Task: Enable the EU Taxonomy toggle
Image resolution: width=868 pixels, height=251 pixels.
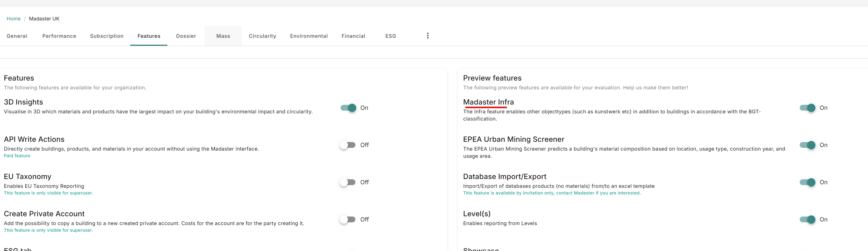Action: point(348,182)
